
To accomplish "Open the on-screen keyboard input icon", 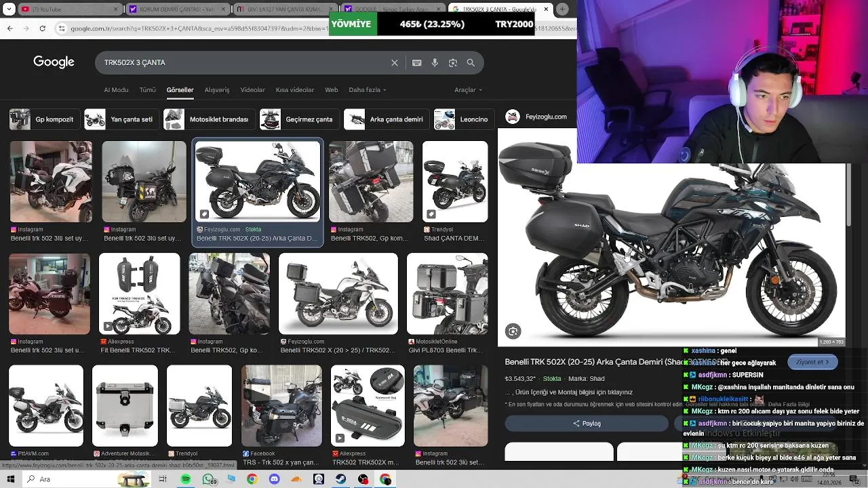I will pyautogui.click(x=416, y=62).
